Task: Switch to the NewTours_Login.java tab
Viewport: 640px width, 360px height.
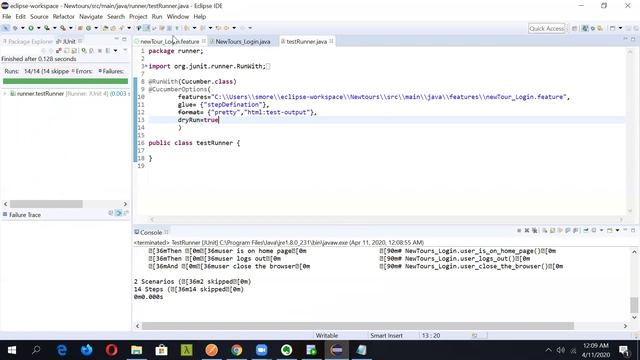Action: [243, 41]
